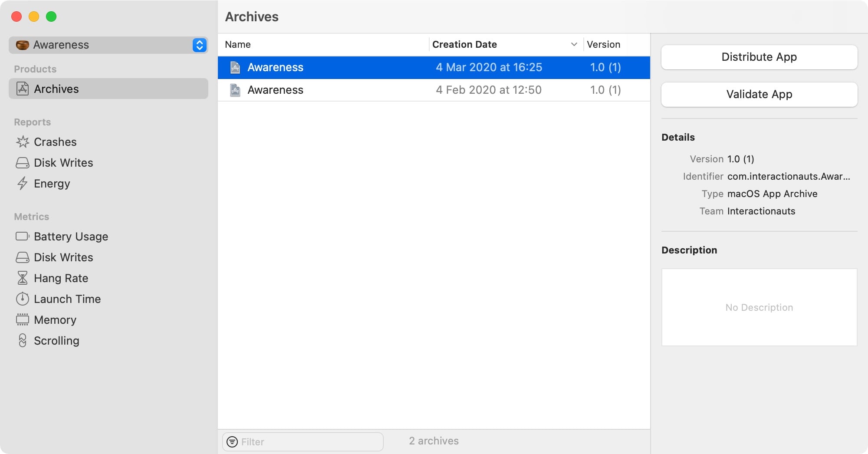The height and width of the screenshot is (454, 868).
Task: Focus the Filter text field
Action: tap(303, 442)
